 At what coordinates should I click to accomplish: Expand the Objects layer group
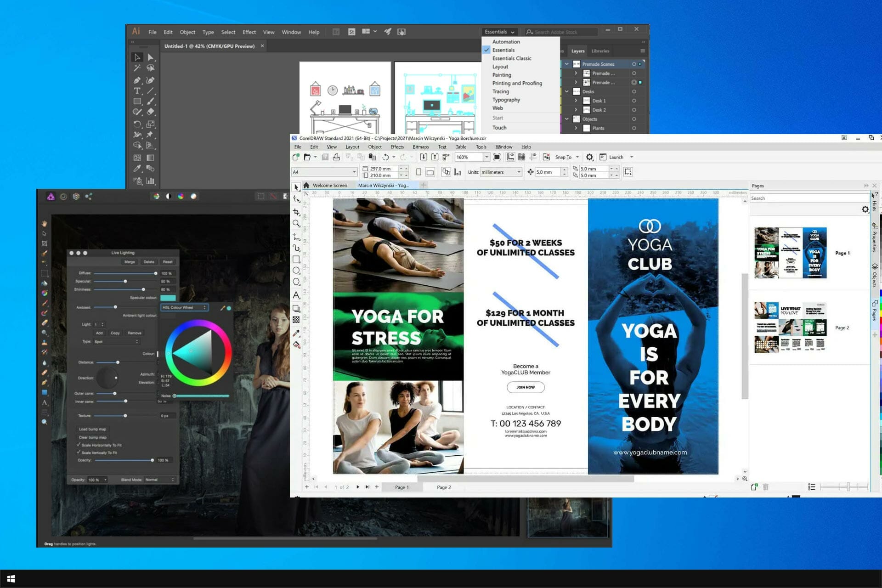tap(568, 119)
